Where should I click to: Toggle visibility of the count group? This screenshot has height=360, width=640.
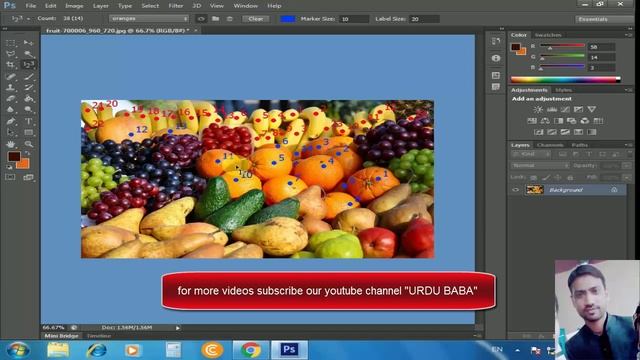click(x=201, y=19)
